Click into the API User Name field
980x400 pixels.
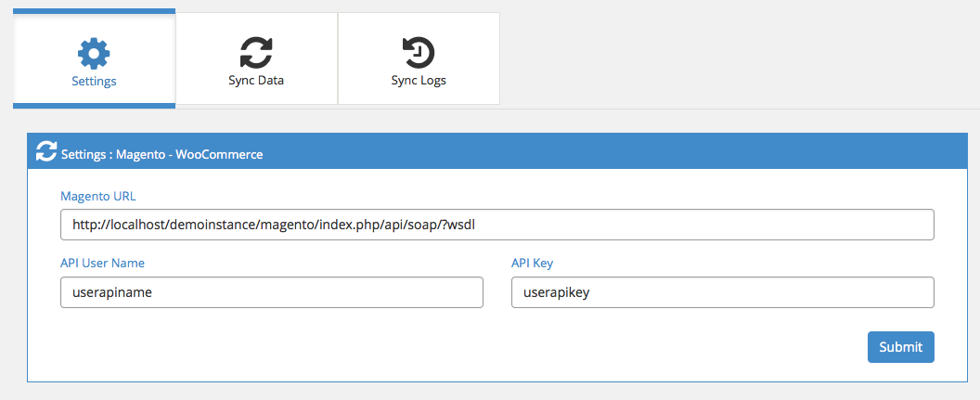(272, 292)
